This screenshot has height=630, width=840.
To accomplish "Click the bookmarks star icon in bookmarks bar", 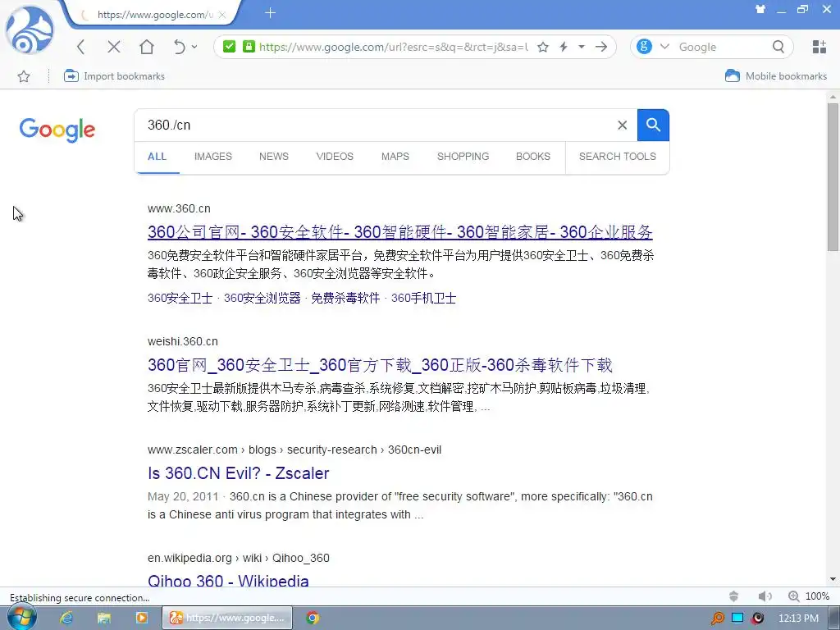I will pyautogui.click(x=24, y=76).
